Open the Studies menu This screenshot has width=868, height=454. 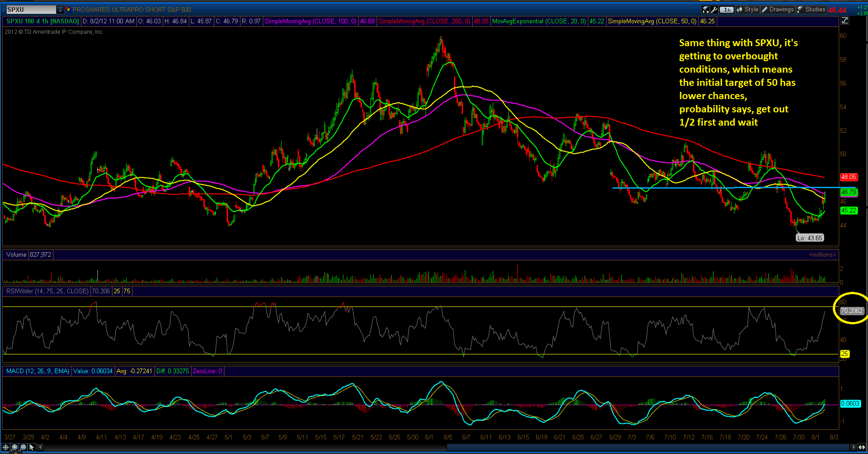811,10
